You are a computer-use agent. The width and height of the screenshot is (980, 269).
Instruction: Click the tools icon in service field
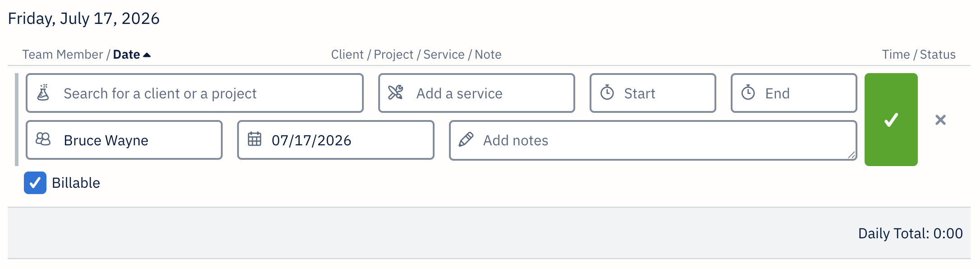(x=396, y=93)
